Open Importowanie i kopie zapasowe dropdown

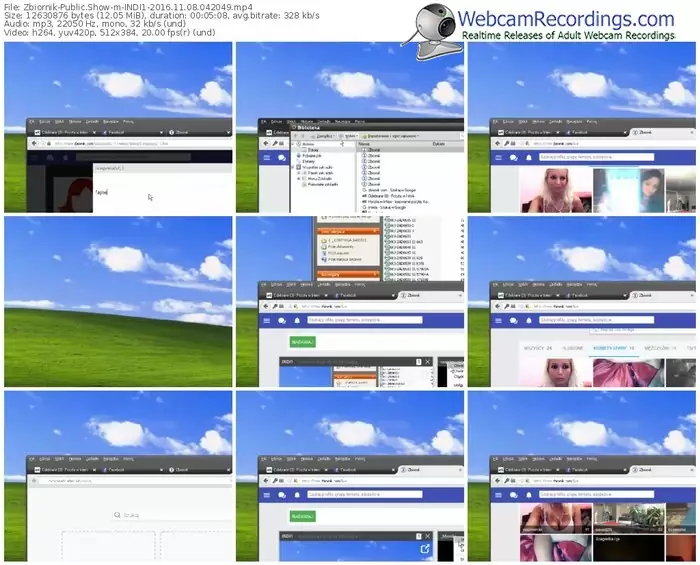click(391, 136)
